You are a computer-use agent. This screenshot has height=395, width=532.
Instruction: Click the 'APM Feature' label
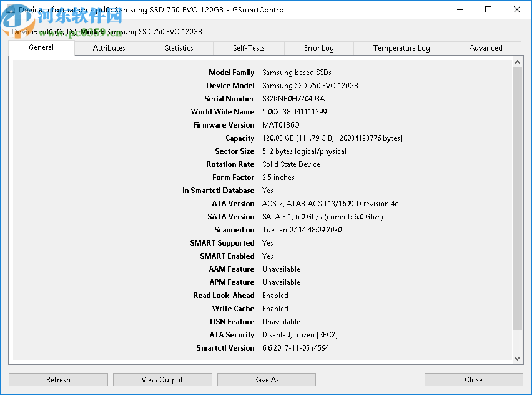(232, 282)
